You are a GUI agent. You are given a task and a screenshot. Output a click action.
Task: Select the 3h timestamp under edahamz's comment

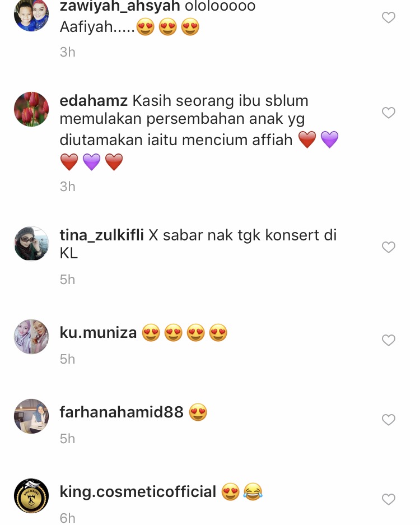tap(67, 187)
